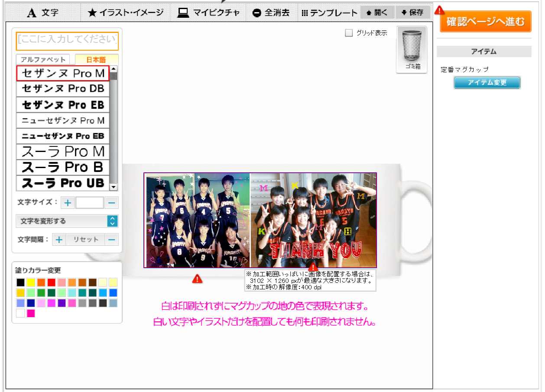
Task: Open マイピクチャ my pictures tool
Action: (209, 13)
